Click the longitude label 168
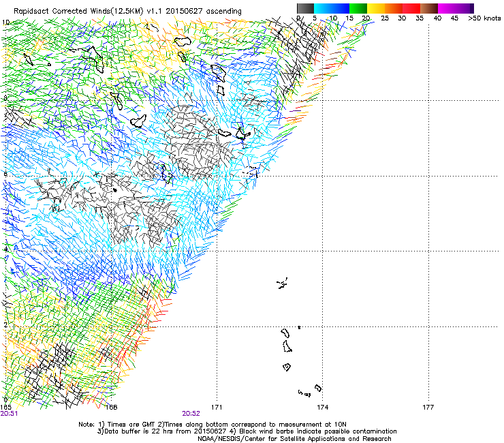Image resolution: width=504 pixels, height=443 pixels. coord(111,408)
